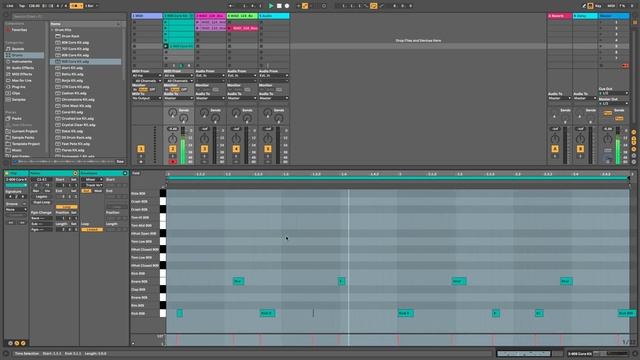Open the Cue Out dropdown on Master
The width and height of the screenshot is (640, 360).
[x=613, y=93]
